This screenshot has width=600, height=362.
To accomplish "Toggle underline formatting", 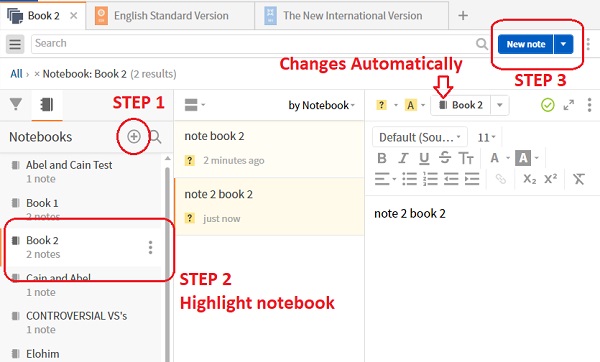I will click(424, 158).
